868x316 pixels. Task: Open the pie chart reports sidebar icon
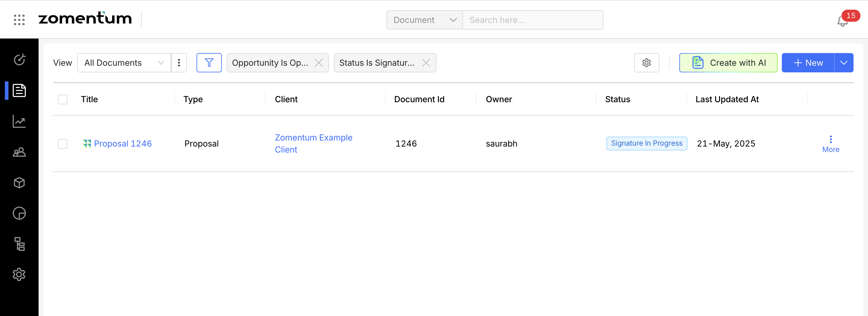(x=19, y=213)
